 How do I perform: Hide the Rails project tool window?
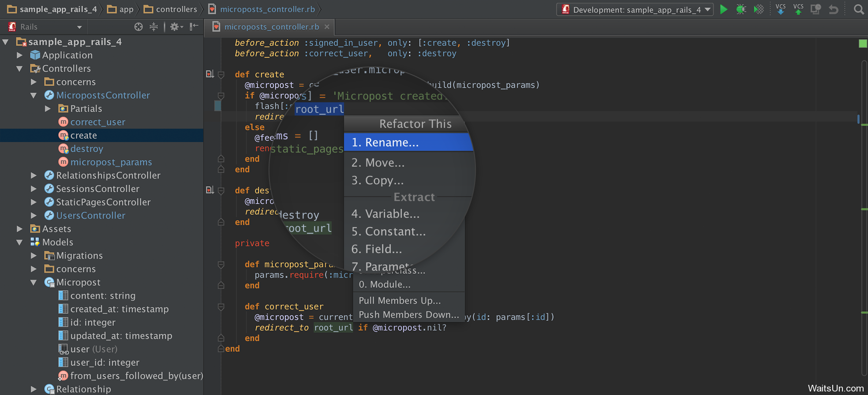click(194, 27)
